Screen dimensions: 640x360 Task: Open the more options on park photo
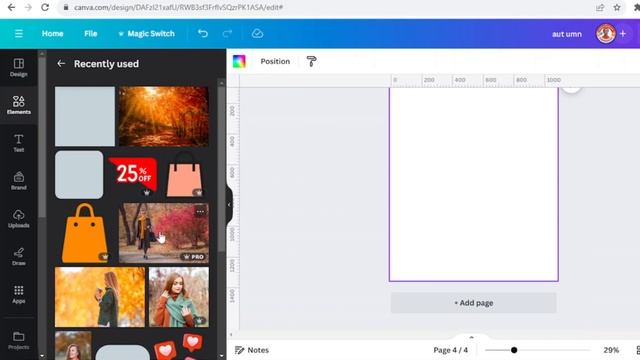(x=200, y=211)
